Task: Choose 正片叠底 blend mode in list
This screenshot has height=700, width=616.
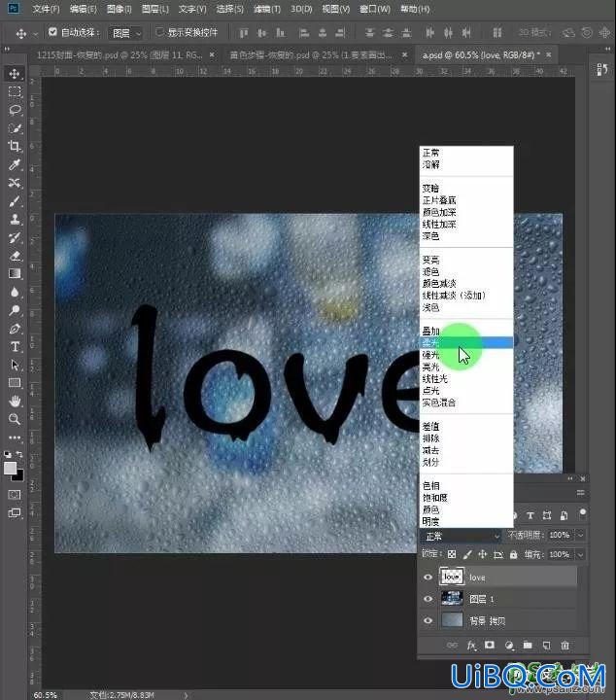Action: 466,200
